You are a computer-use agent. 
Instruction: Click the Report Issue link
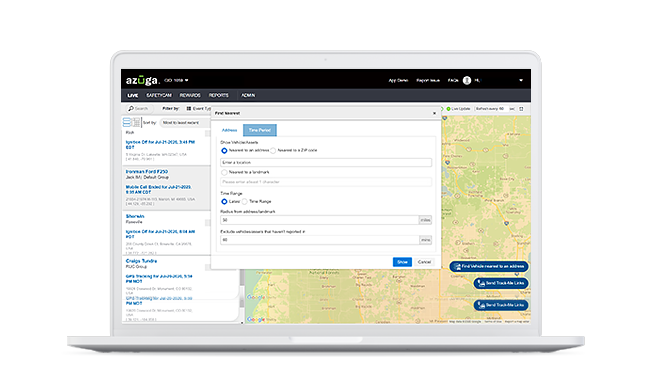pyautogui.click(x=428, y=80)
